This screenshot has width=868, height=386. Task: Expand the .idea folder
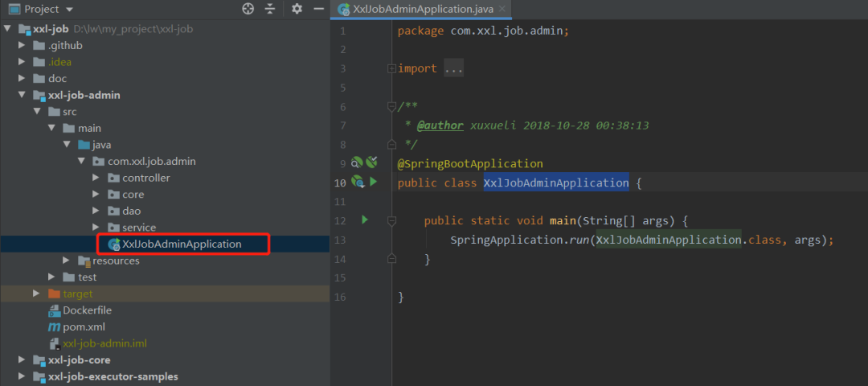point(22,62)
